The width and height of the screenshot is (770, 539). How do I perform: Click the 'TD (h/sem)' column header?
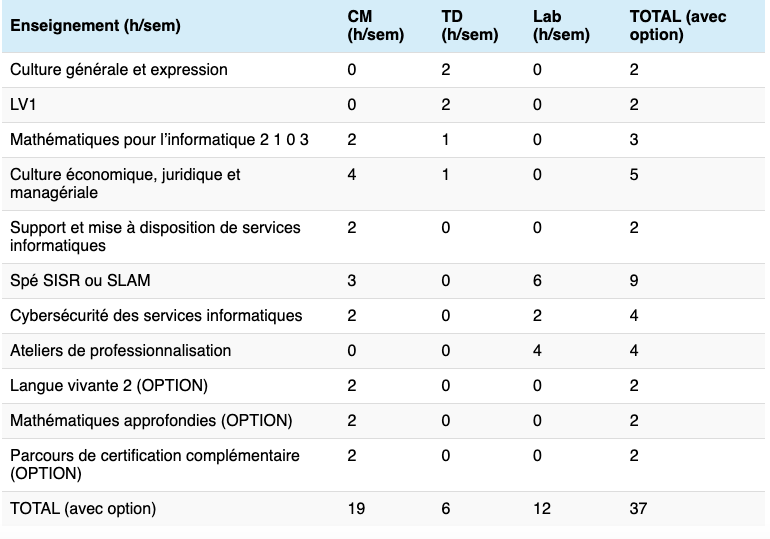[469, 26]
